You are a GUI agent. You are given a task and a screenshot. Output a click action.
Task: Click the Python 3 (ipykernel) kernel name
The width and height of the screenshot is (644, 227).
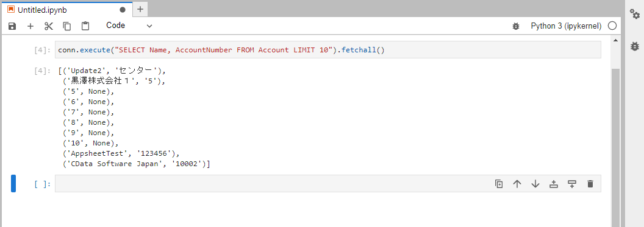coord(566,26)
